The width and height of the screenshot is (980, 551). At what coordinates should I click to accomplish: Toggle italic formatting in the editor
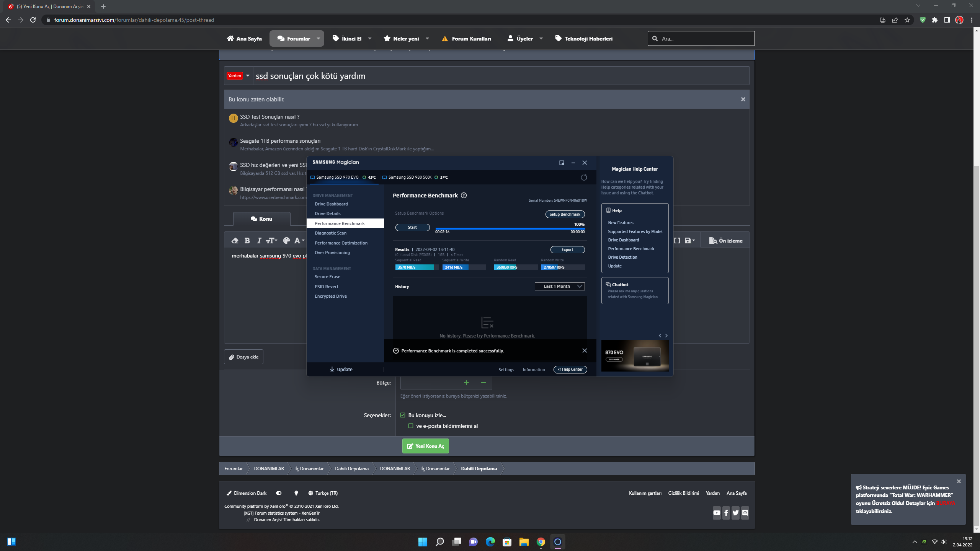point(259,241)
